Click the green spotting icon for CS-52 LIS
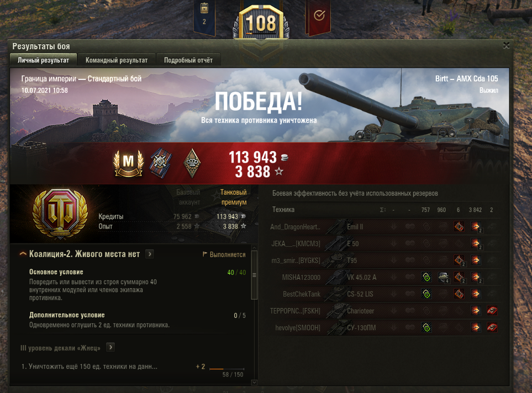 426,294
